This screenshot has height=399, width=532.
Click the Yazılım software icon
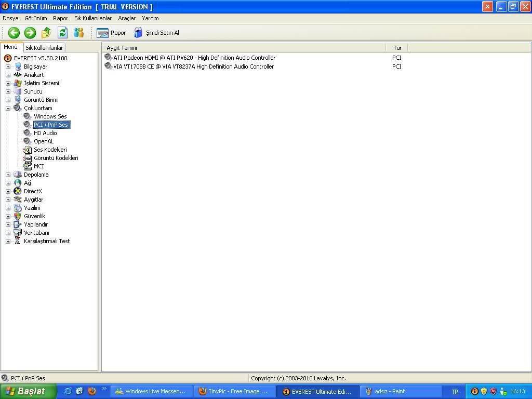coord(18,208)
